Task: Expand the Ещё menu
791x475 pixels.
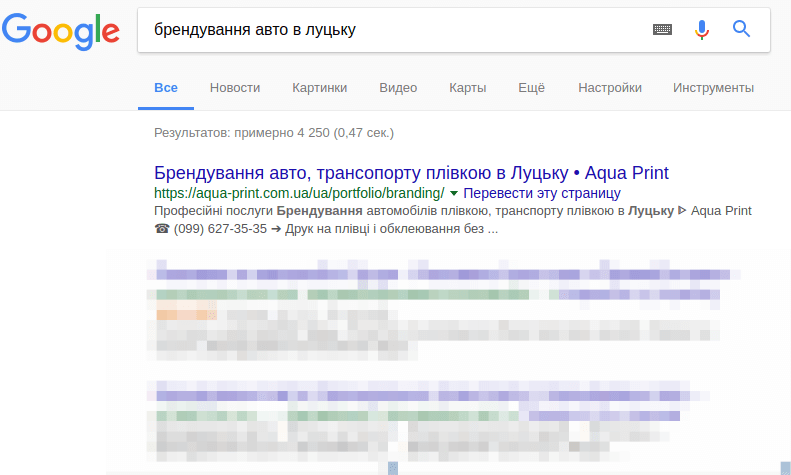Action: coord(532,88)
